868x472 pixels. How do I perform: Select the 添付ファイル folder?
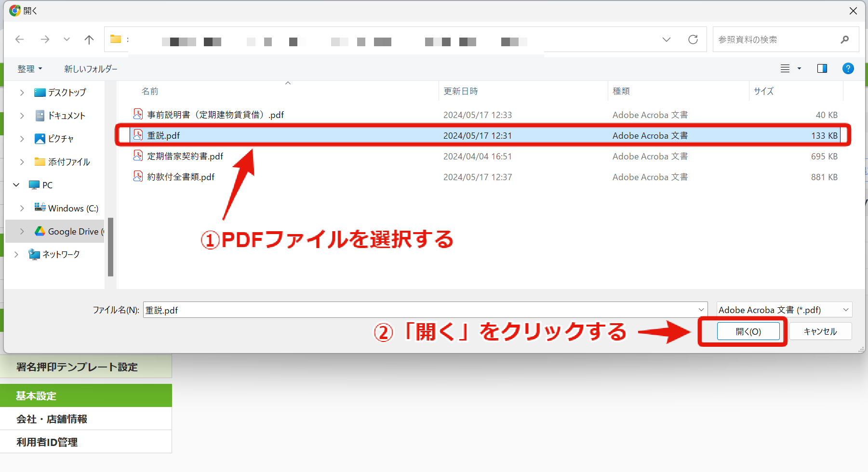(63, 162)
